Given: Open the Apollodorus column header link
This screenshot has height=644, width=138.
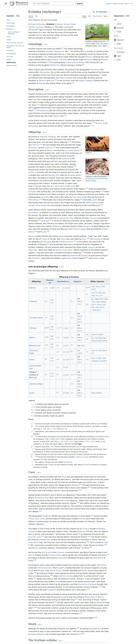Looking at the screenshot, I should pyautogui.click(x=63, y=282).
